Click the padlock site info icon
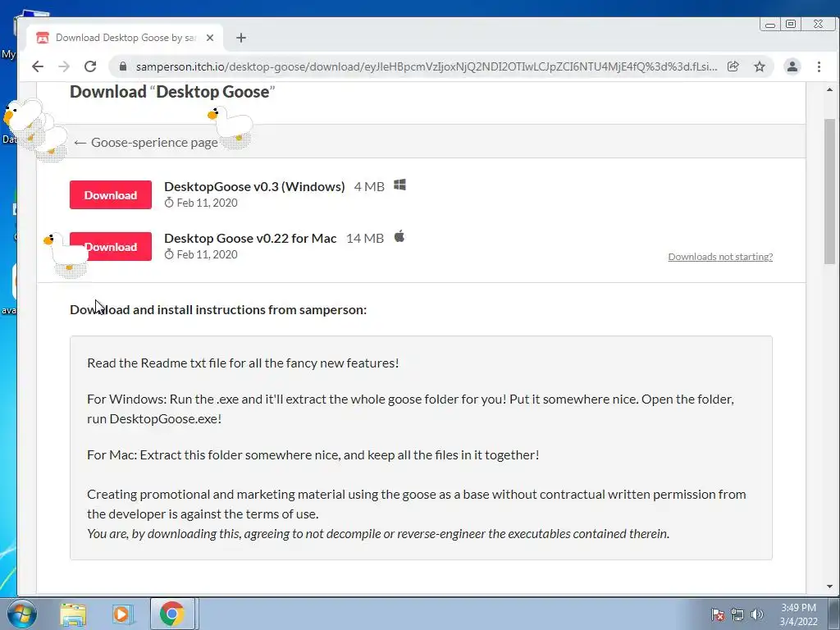The image size is (840, 630). pos(123,66)
